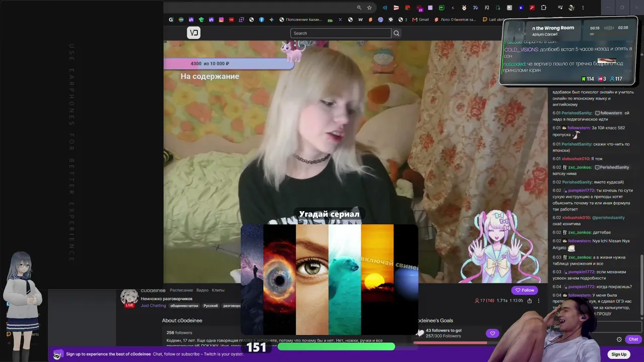Open the Instagram bookmark icon
The width and height of the screenshot is (644, 362).
coord(221,20)
